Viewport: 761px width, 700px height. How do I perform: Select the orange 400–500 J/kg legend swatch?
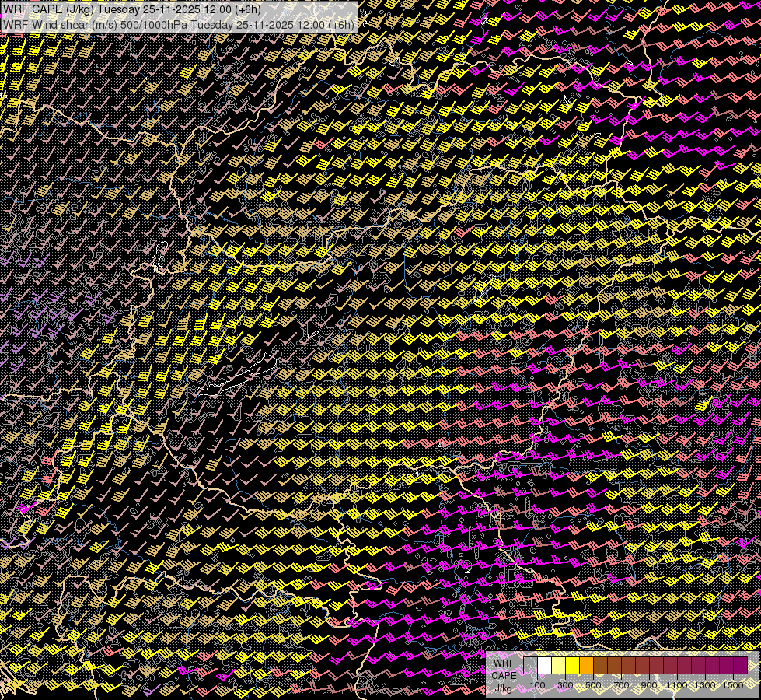coord(587,665)
